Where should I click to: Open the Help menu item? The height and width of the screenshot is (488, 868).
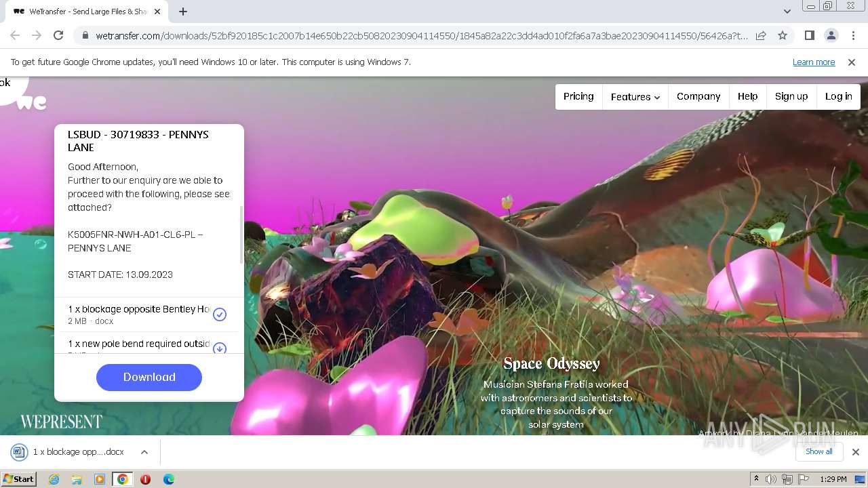coord(747,96)
